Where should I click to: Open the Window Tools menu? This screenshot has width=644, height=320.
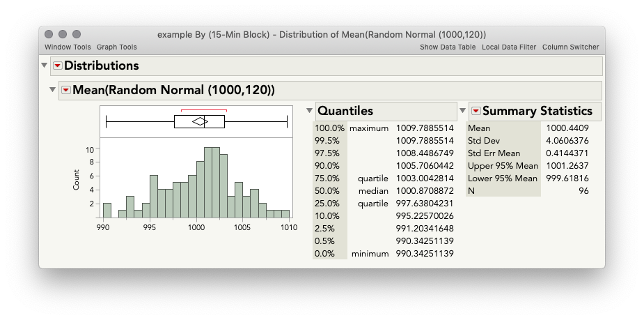[x=68, y=47]
